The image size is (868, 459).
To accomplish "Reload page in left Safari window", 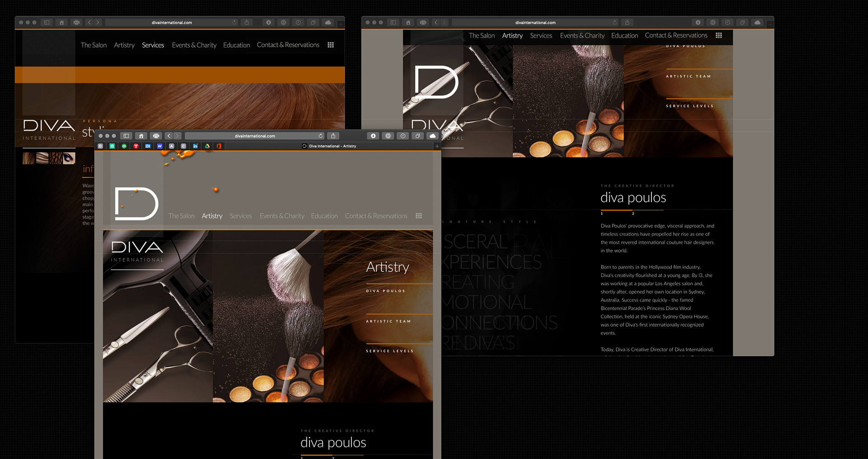I will tap(234, 23).
